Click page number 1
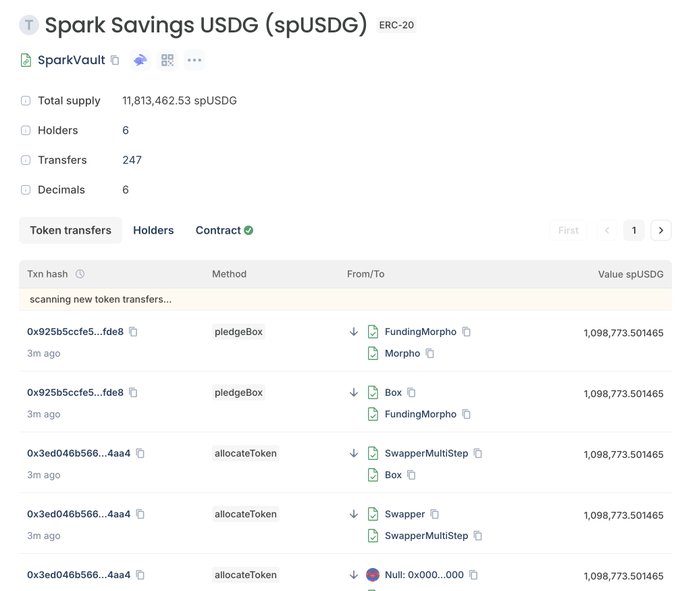The height and width of the screenshot is (591, 680). click(634, 230)
